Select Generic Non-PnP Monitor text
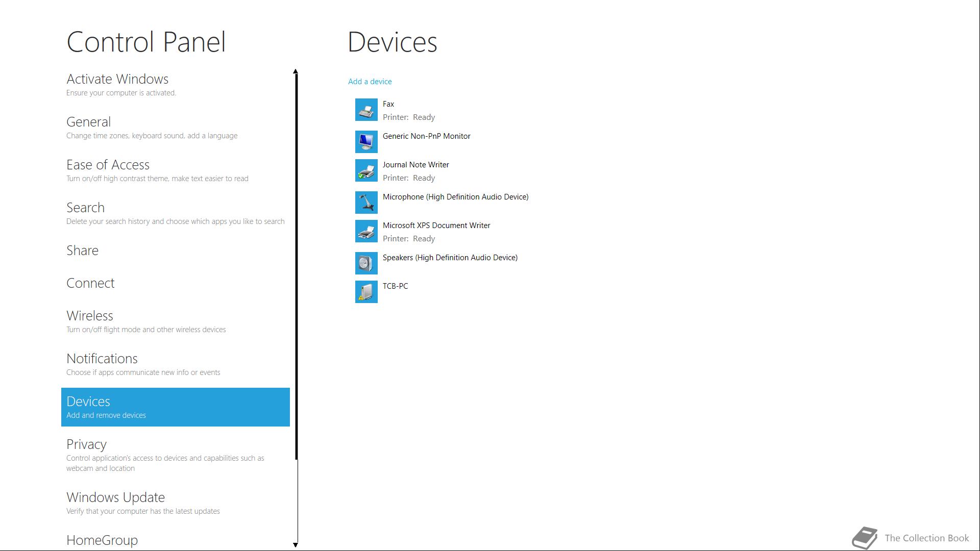The width and height of the screenshot is (980, 551). 427,136
